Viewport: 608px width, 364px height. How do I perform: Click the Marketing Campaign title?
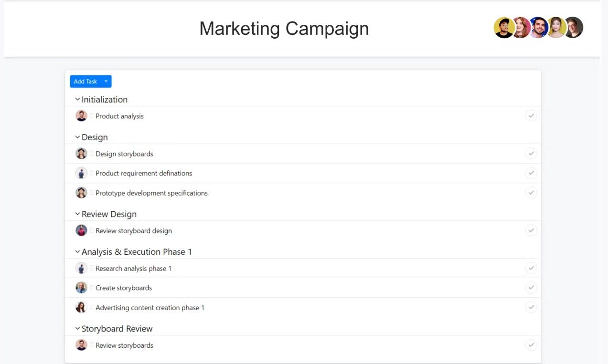click(x=284, y=29)
